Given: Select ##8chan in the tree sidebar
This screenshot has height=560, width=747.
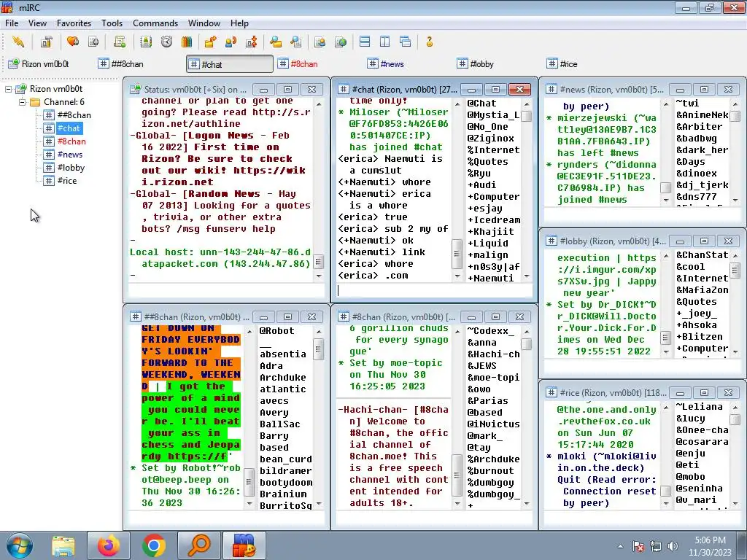Looking at the screenshot, I should coord(74,115).
